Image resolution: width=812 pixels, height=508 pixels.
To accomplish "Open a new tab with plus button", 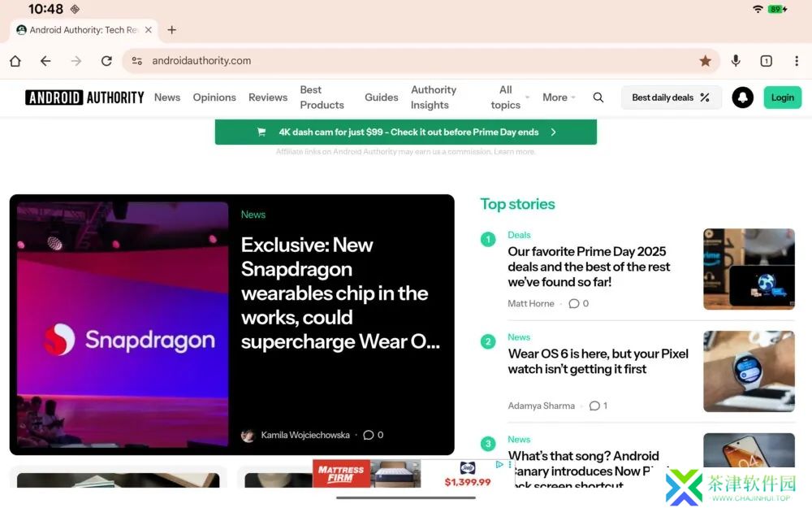I will pyautogui.click(x=172, y=30).
